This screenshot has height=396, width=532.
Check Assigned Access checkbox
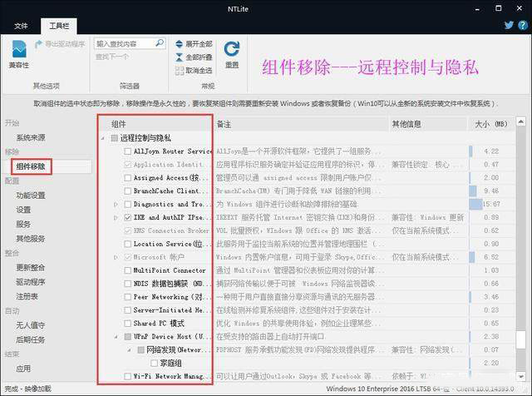tap(127, 178)
